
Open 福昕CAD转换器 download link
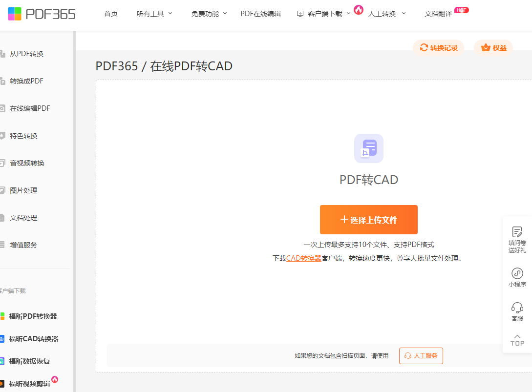[34, 339]
